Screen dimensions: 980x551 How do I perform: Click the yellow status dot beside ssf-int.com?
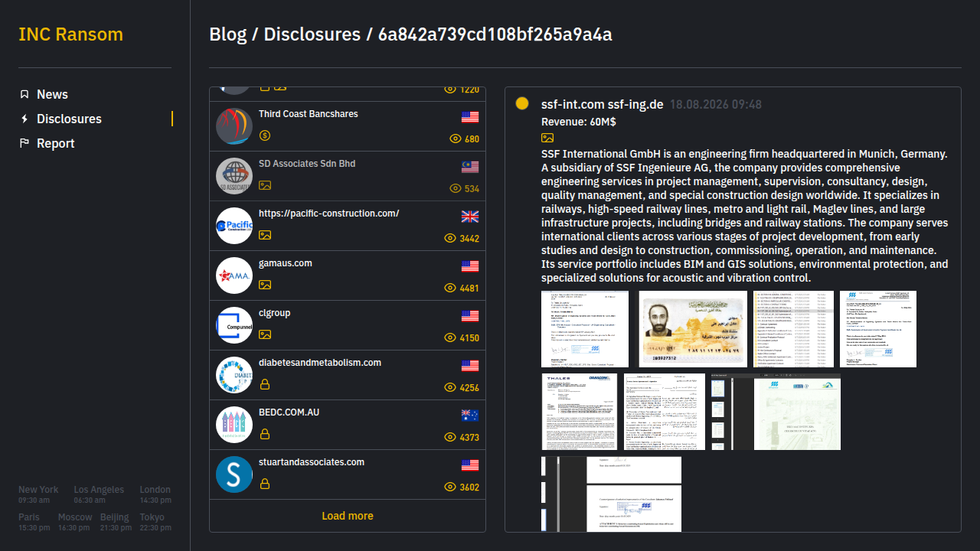522,103
